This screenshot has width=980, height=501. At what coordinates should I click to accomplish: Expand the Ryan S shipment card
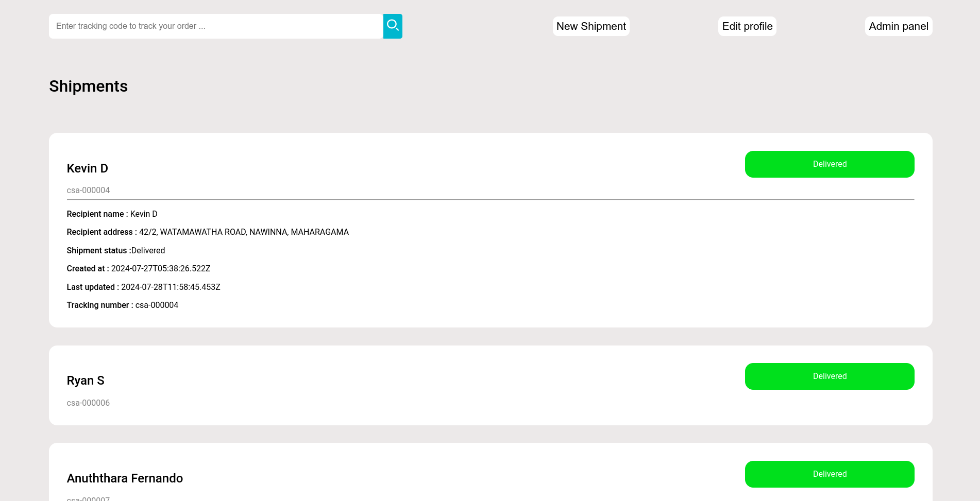pos(86,381)
